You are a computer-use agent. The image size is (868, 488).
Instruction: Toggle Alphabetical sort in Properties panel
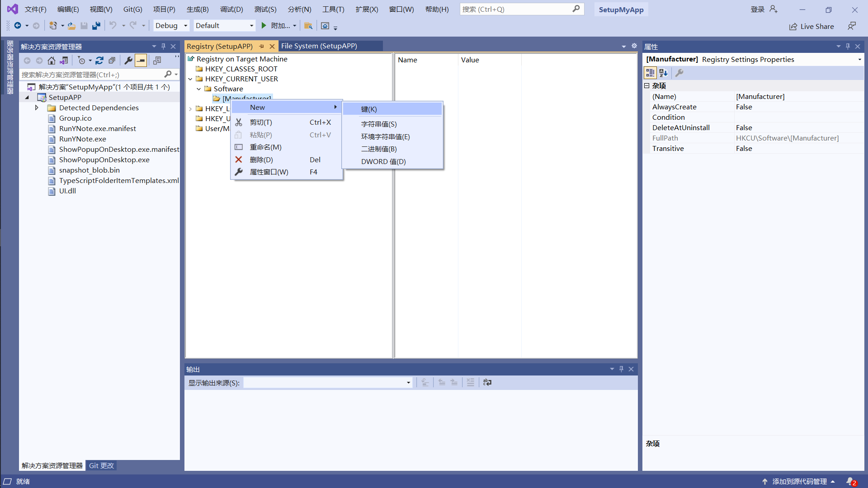coord(663,73)
